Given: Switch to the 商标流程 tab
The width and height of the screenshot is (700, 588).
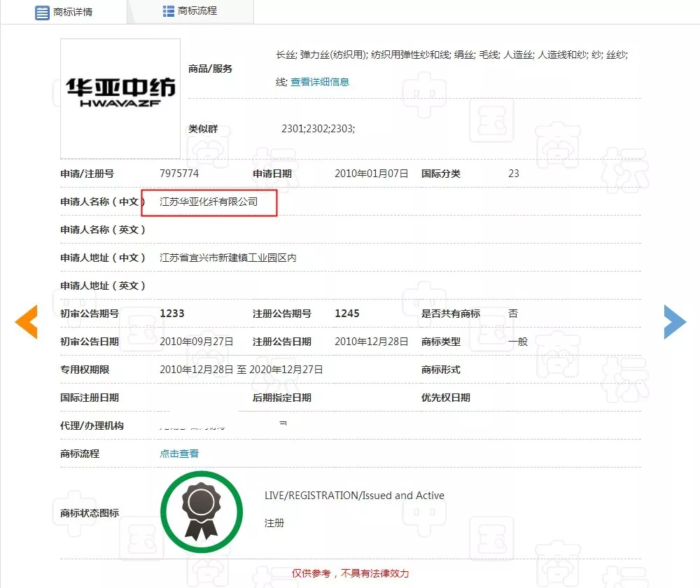Looking at the screenshot, I should click(190, 11).
